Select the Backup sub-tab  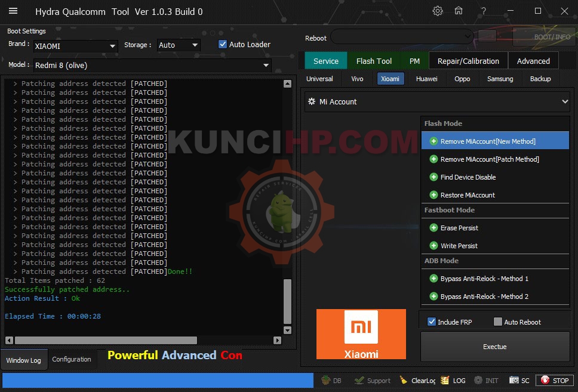540,79
